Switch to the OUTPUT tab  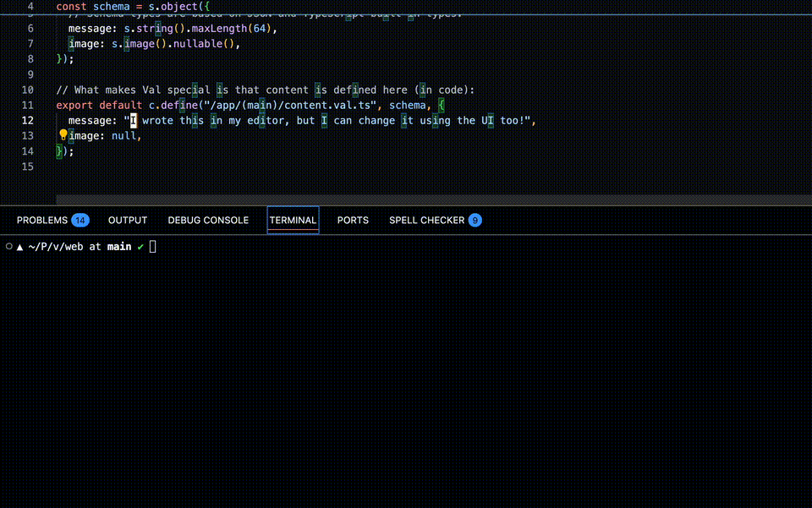pos(127,220)
